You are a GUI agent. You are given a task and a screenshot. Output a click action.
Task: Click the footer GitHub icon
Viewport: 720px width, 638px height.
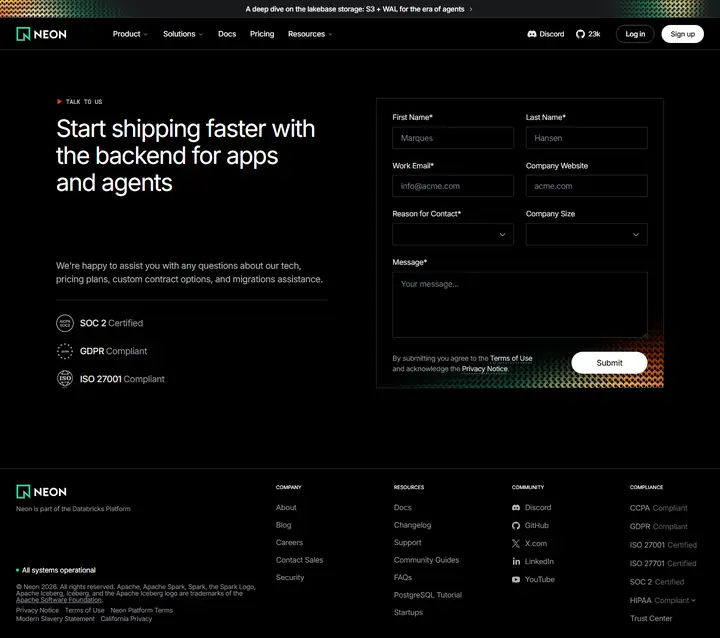[516, 525]
